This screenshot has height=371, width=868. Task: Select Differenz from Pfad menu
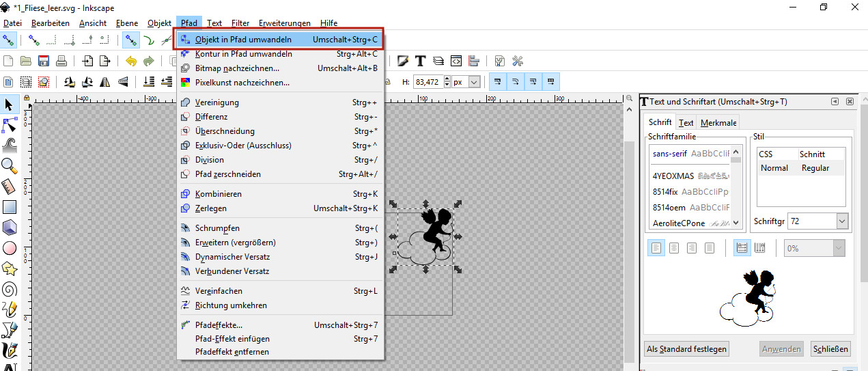pyautogui.click(x=279, y=117)
